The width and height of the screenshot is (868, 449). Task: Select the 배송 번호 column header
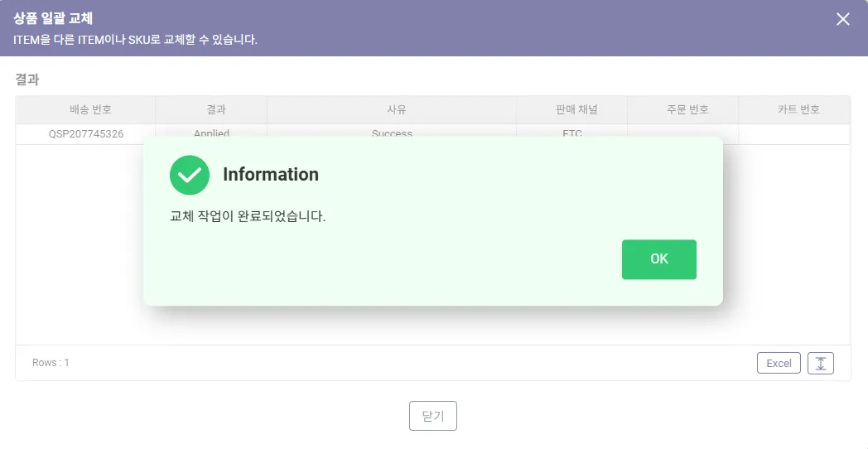(86, 109)
